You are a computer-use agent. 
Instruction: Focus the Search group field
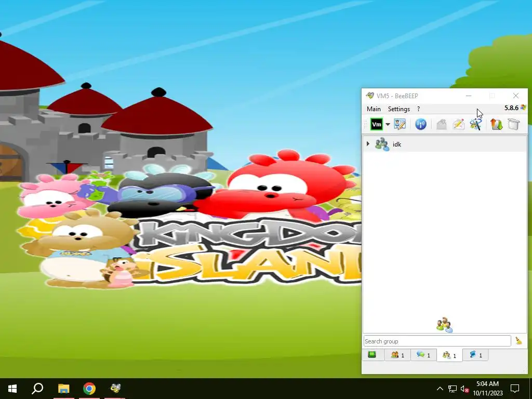[437, 341]
